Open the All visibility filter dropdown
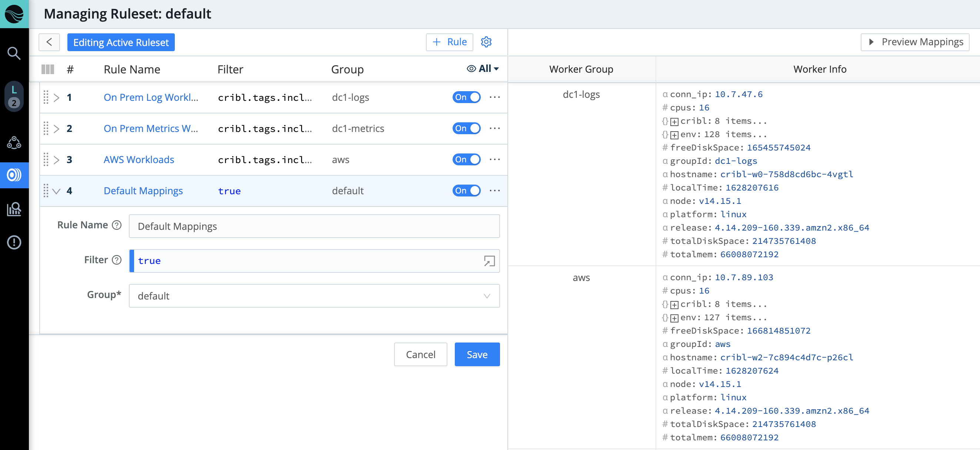 [483, 69]
